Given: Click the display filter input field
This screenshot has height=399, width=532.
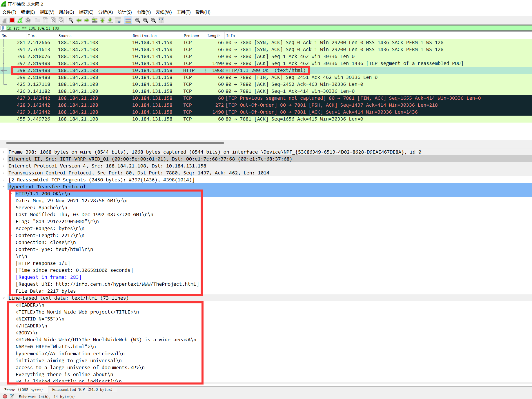Looking at the screenshot, I should pyautogui.click(x=116, y=28).
